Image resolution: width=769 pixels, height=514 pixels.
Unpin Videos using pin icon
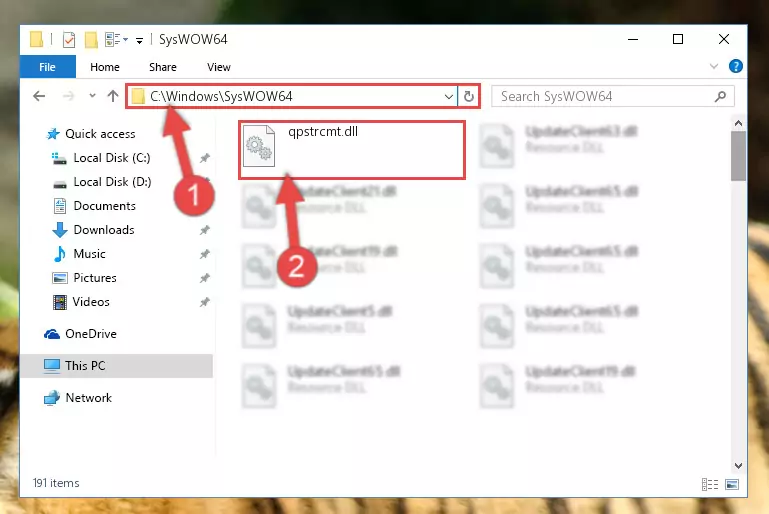coord(205,302)
